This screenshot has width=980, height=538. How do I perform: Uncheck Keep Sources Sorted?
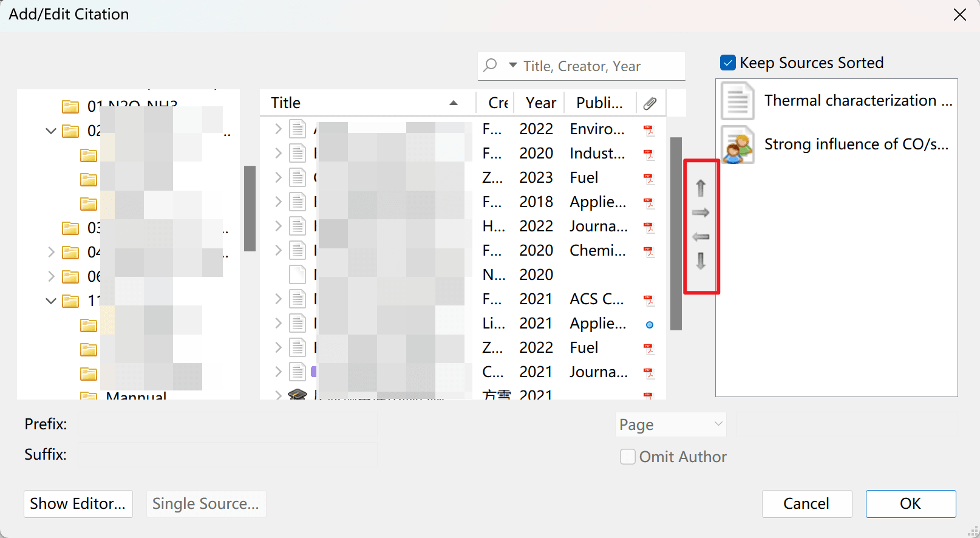pyautogui.click(x=728, y=63)
